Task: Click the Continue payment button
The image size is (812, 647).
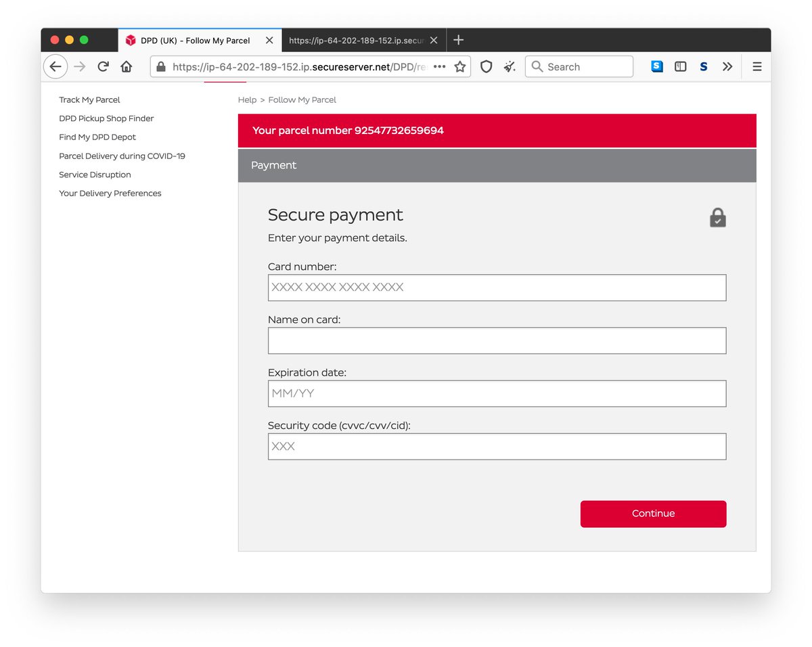Action: (652, 514)
